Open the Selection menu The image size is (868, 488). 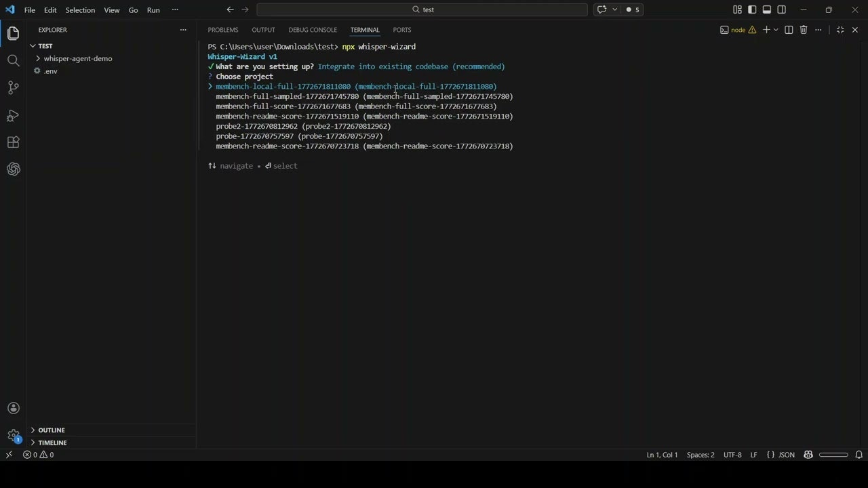(x=80, y=10)
